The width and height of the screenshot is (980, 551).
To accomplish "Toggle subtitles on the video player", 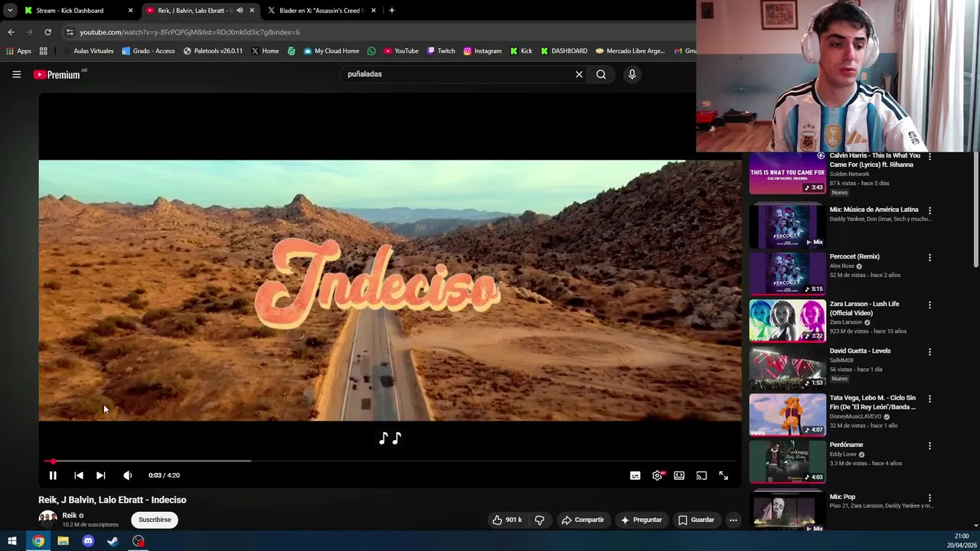I will (635, 475).
